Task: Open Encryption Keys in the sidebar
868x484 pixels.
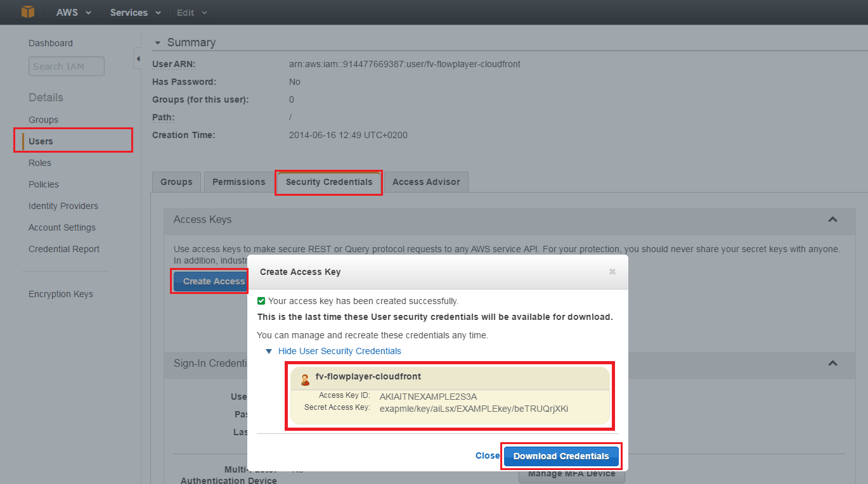Action: click(61, 294)
